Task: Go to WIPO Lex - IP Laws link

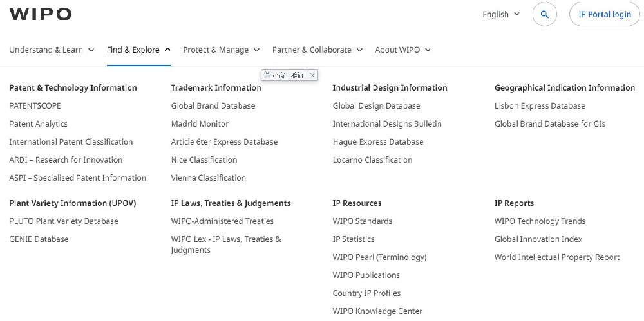Action: (226, 244)
